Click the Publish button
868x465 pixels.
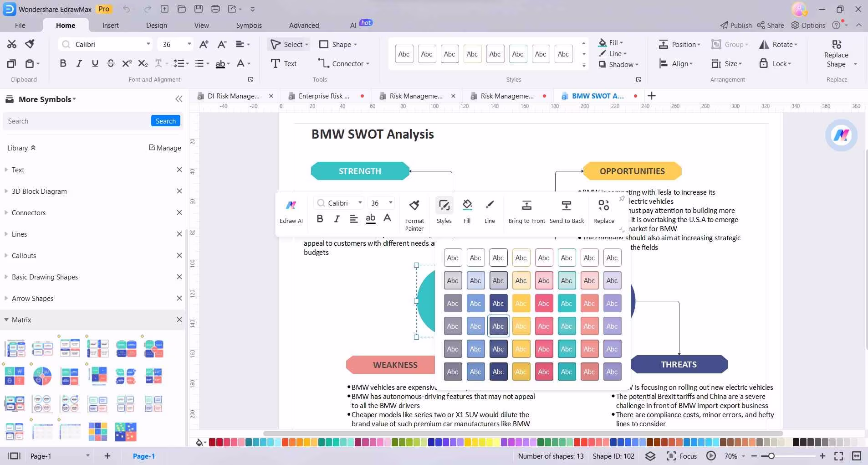pos(736,25)
